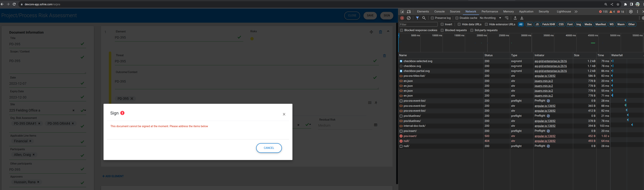Check Hide data URLs
644x190 pixels.
(x=459, y=24)
